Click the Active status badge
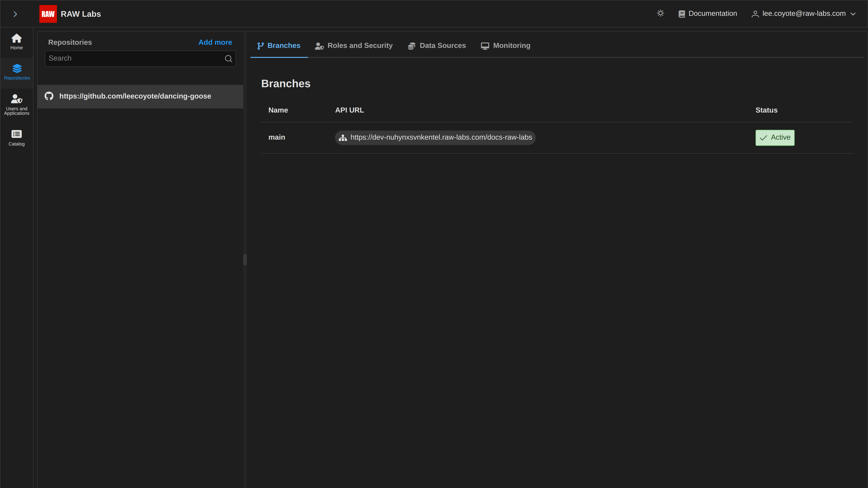Screen dimensions: 868x488 point(775,137)
